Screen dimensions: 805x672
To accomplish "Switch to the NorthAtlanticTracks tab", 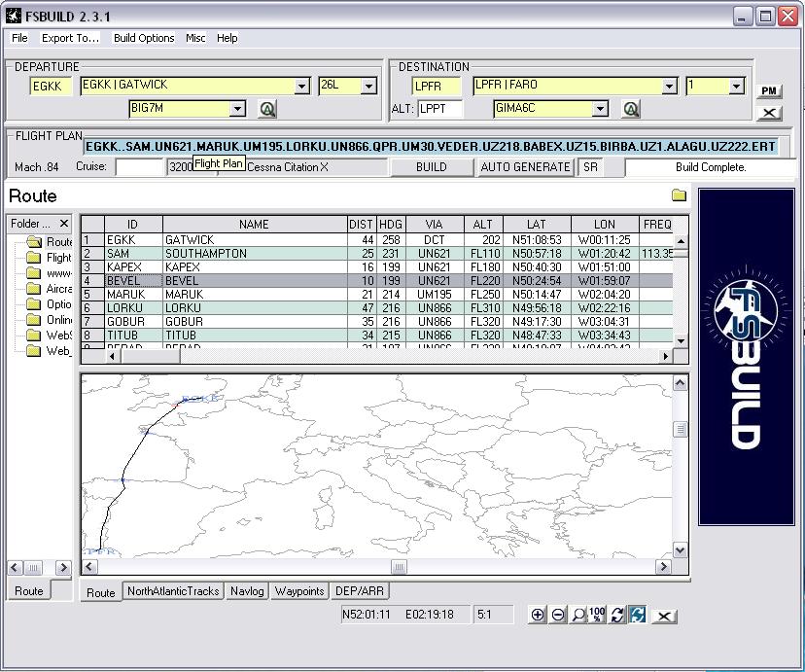I will pyautogui.click(x=173, y=591).
